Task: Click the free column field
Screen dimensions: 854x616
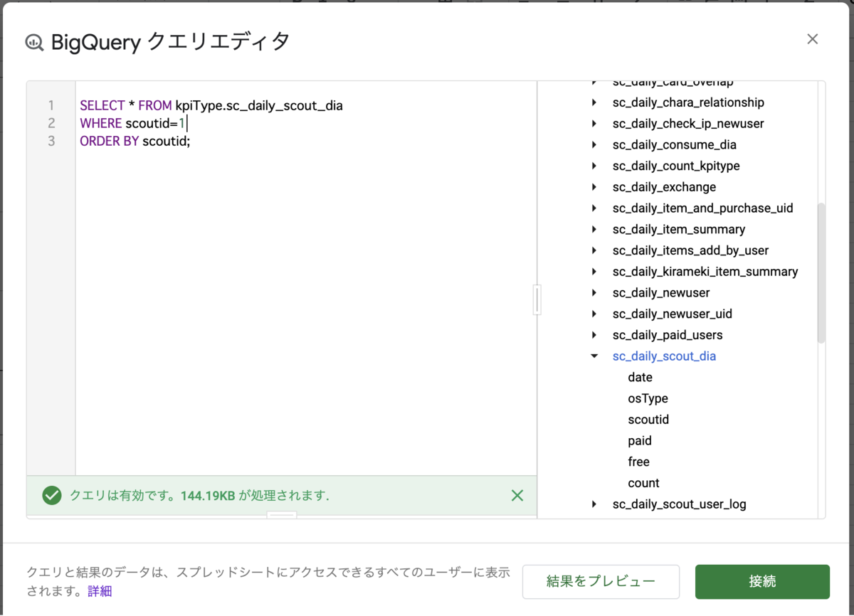Action: [638, 462]
